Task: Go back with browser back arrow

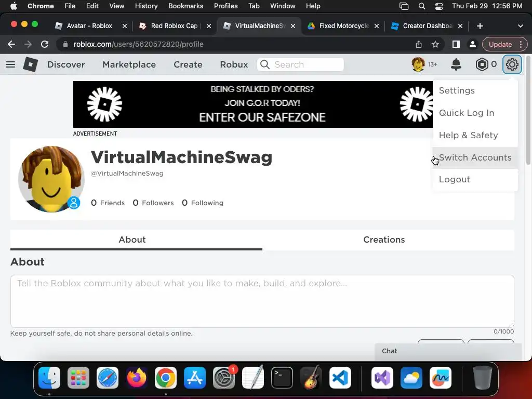Action: coord(11,44)
